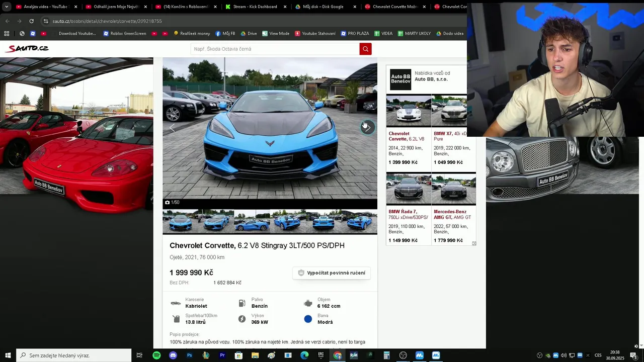Go back in browser history

click(x=7, y=21)
